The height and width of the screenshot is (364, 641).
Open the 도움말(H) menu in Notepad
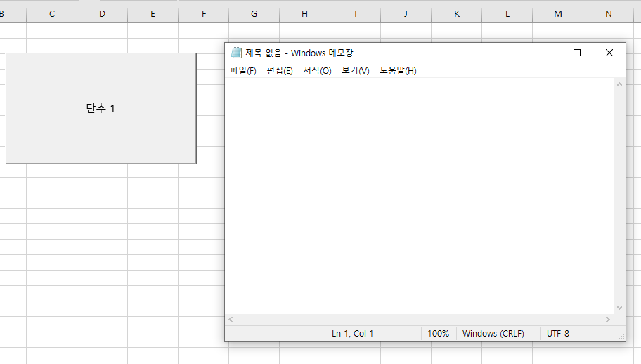click(398, 71)
